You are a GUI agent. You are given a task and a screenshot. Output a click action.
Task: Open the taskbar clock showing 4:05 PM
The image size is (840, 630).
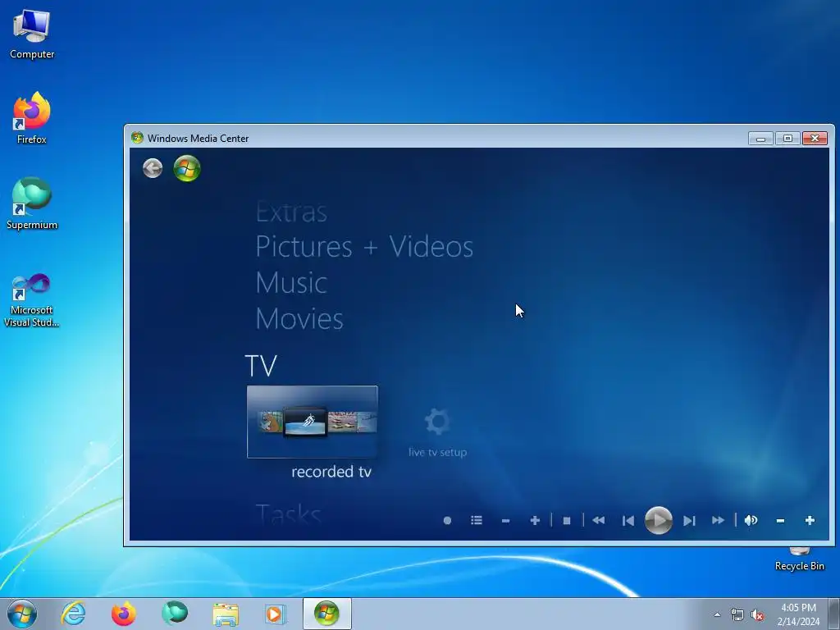(x=798, y=614)
